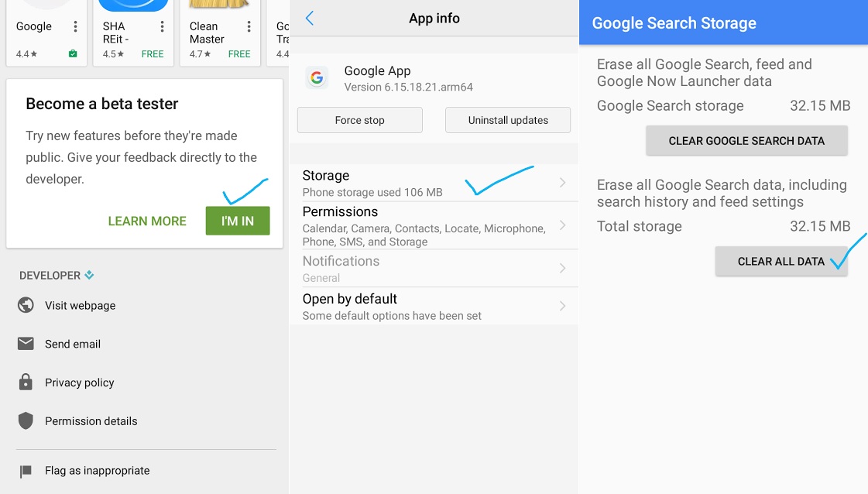Click CLEAR ALL DATA button

tap(781, 262)
